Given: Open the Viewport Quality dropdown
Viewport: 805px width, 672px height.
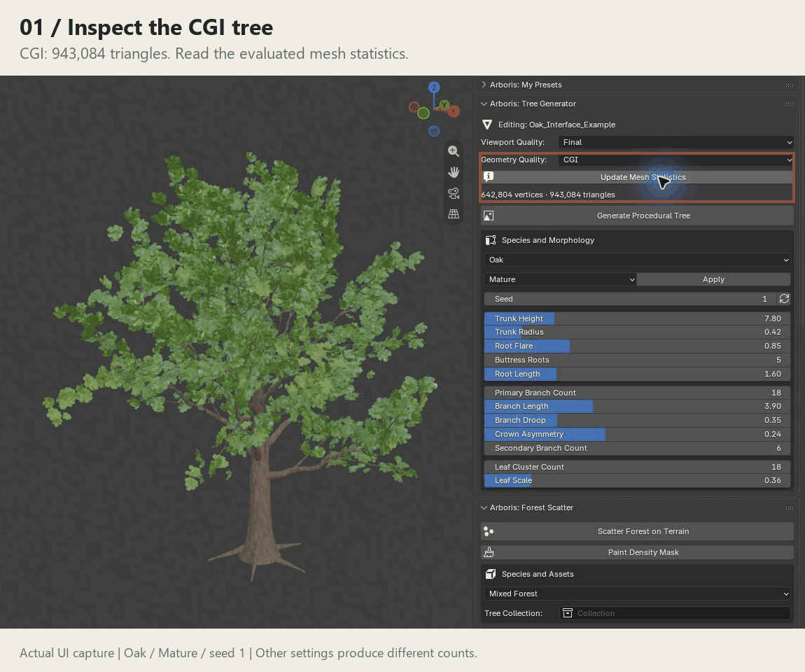Looking at the screenshot, I should 675,142.
